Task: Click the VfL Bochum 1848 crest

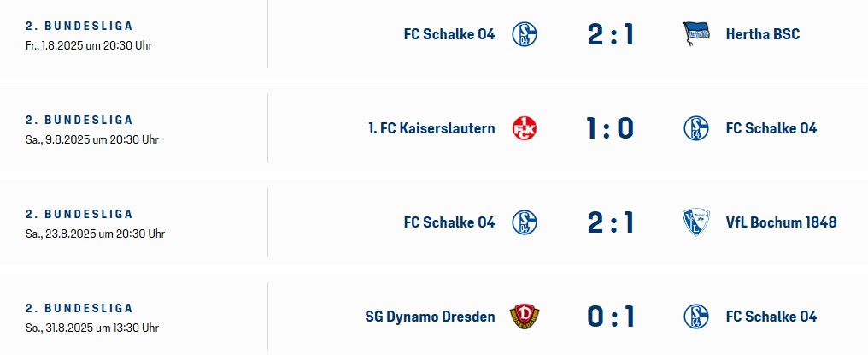Action: [x=695, y=222]
